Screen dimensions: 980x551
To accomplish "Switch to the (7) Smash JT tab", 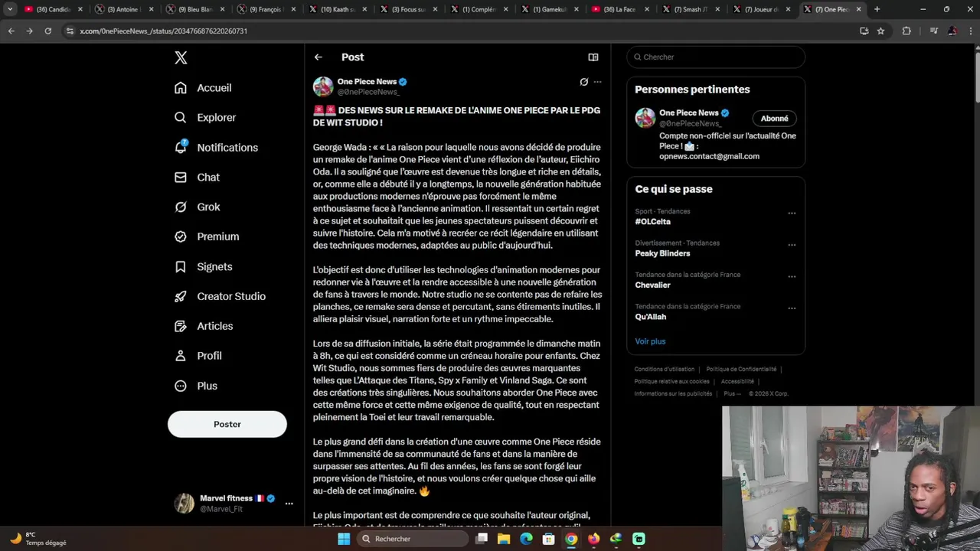I will pos(690,9).
